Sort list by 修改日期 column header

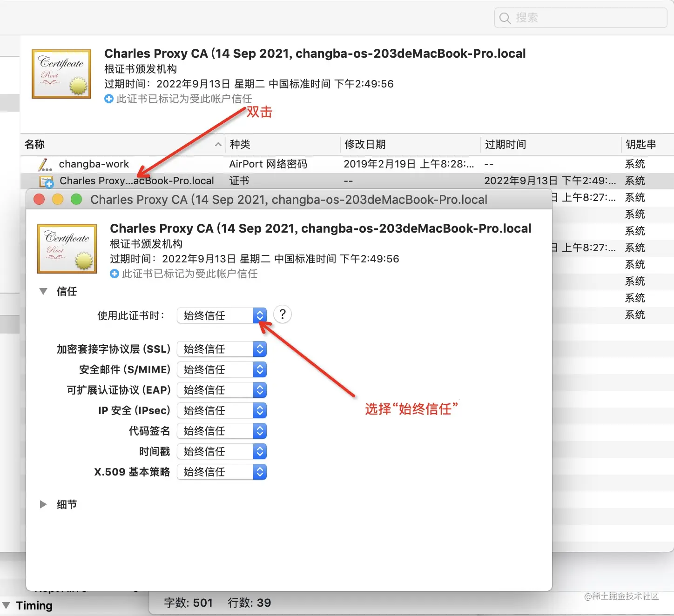click(411, 144)
